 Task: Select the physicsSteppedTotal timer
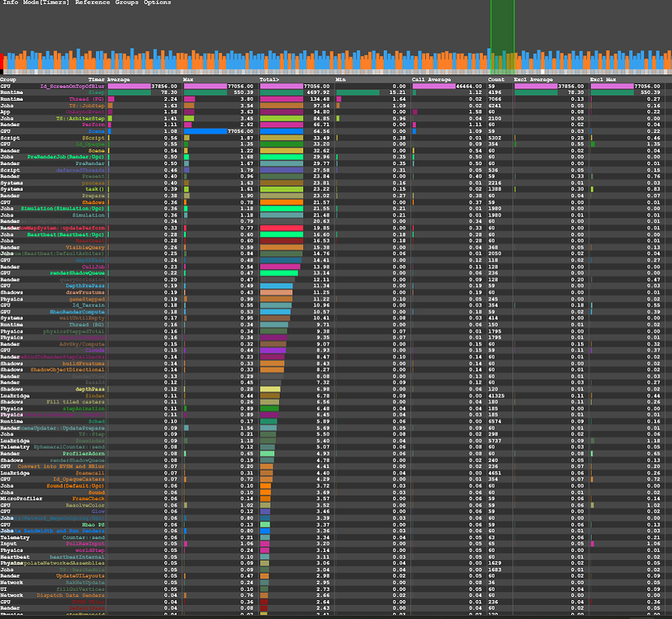[x=73, y=331]
